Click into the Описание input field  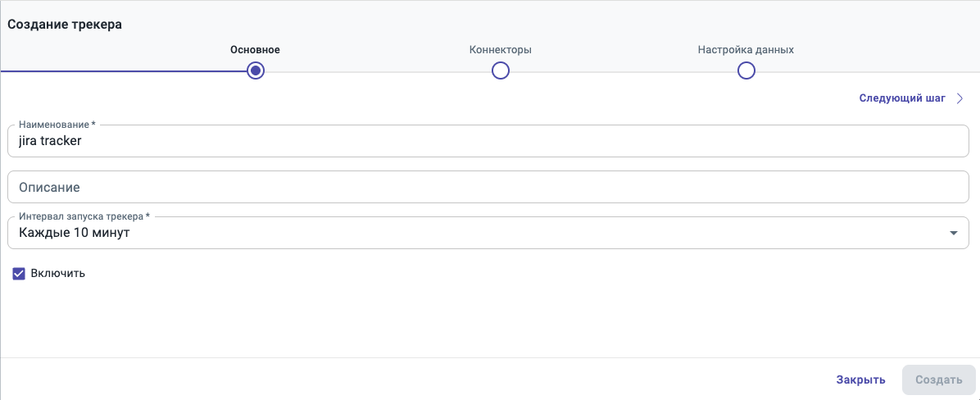(488, 187)
